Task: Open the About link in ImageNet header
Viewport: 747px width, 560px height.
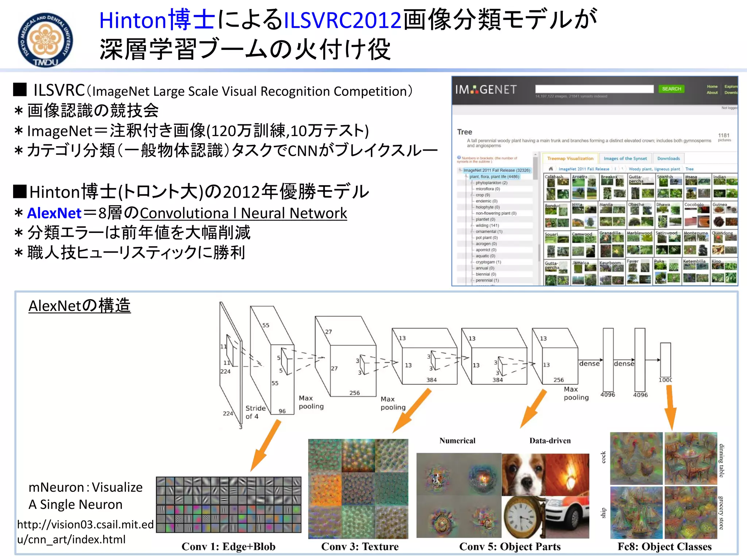Action: pos(712,93)
